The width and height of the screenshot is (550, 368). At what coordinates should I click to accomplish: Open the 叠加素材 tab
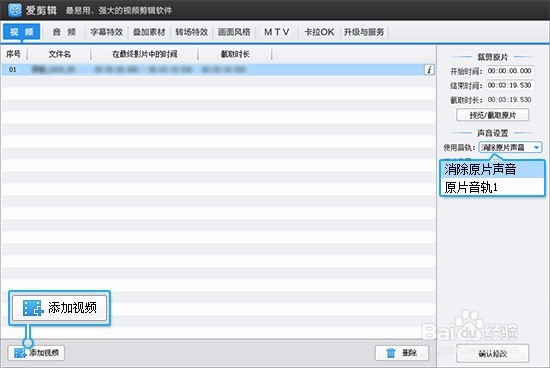click(x=149, y=32)
